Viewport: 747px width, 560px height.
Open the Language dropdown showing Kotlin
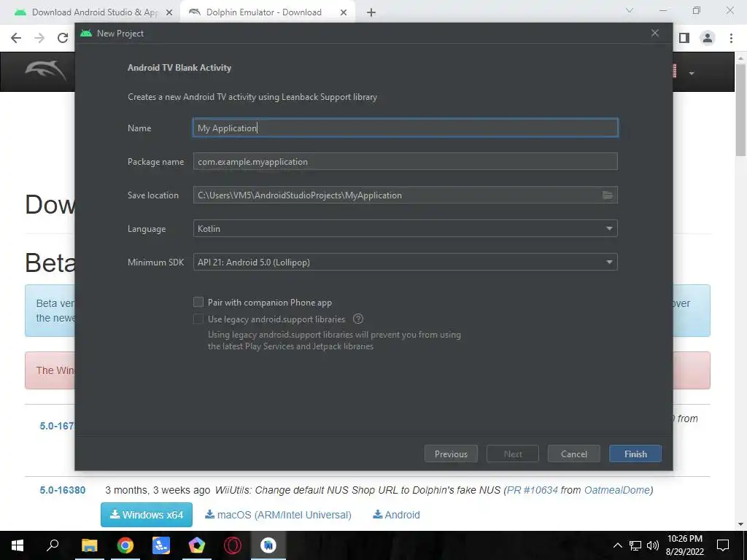click(406, 228)
